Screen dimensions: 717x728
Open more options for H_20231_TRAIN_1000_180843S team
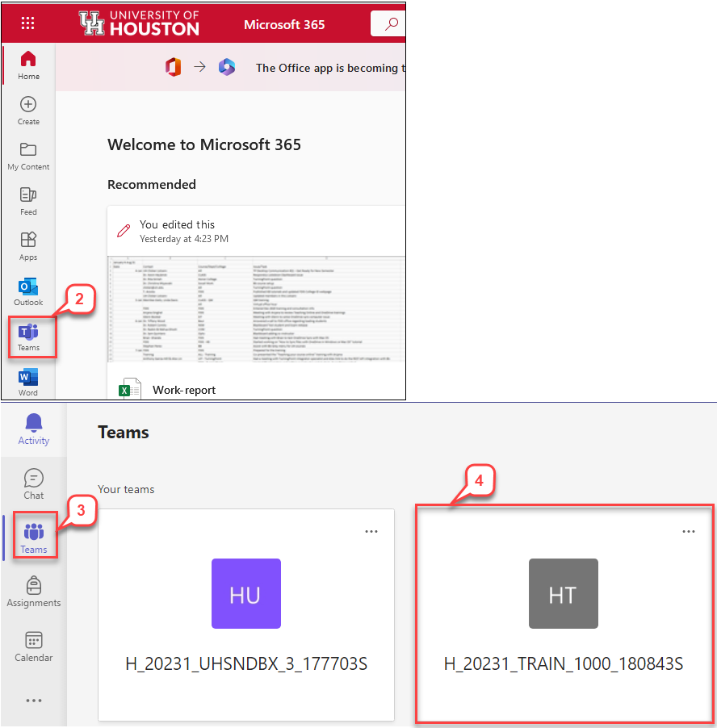[x=688, y=531]
